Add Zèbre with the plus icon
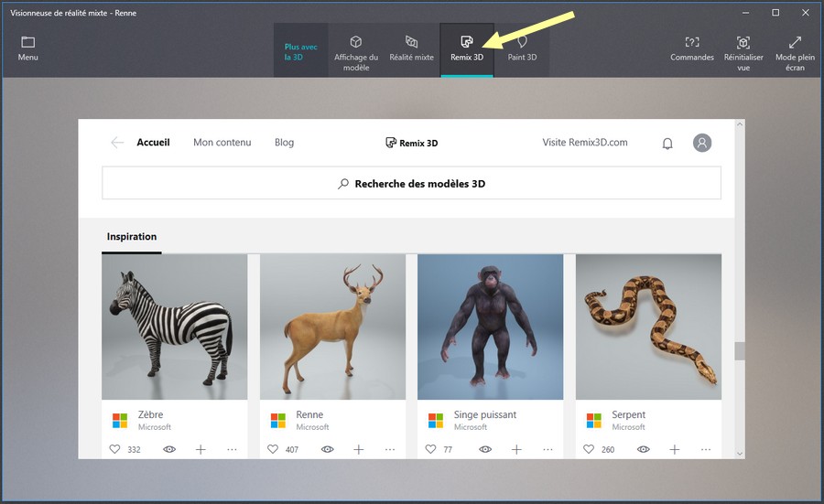This screenshot has width=824, height=504. (201, 449)
